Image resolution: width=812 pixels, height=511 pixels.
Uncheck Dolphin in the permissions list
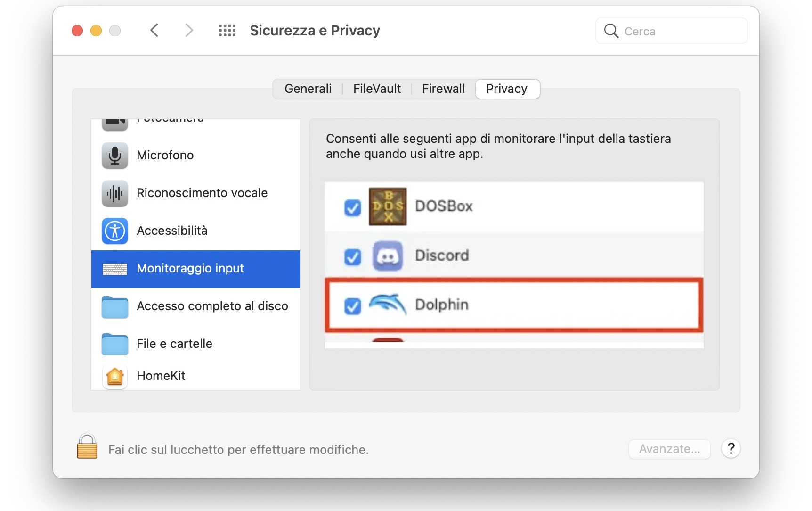(352, 306)
